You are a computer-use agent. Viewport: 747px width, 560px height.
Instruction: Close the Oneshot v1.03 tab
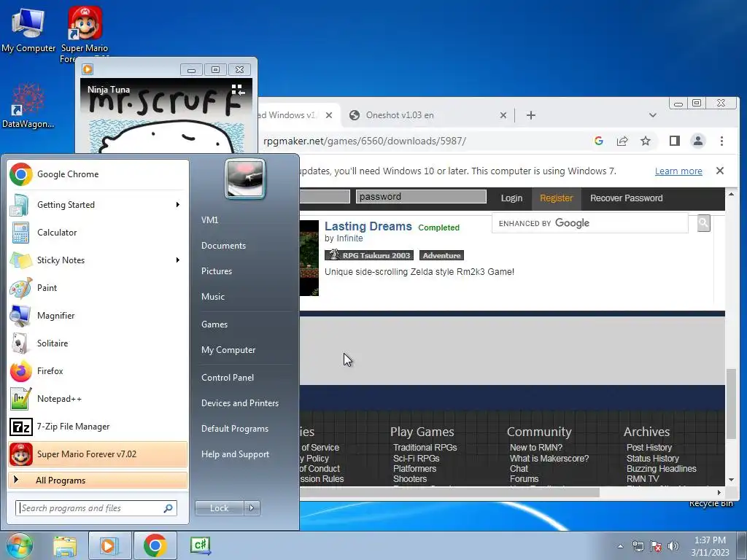tap(503, 115)
